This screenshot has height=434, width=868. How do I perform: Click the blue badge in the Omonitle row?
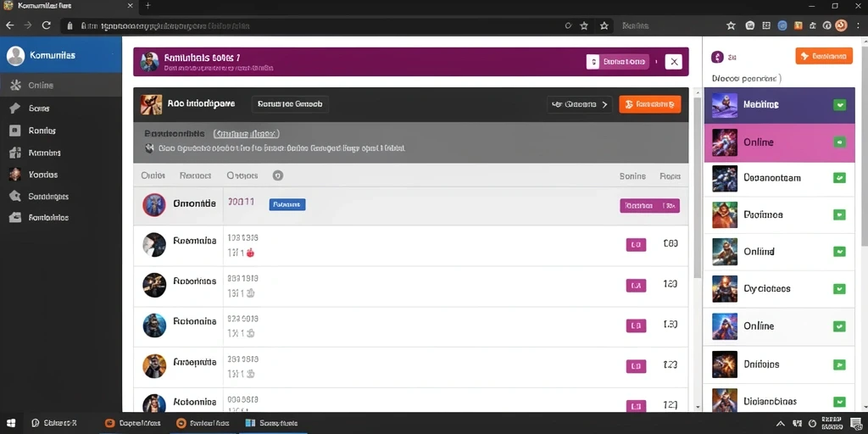click(287, 204)
